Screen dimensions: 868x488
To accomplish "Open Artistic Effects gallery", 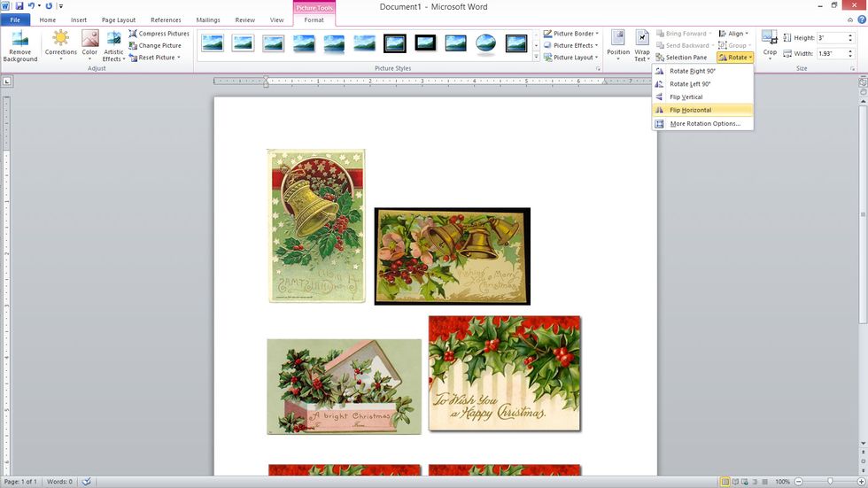I will [113, 45].
